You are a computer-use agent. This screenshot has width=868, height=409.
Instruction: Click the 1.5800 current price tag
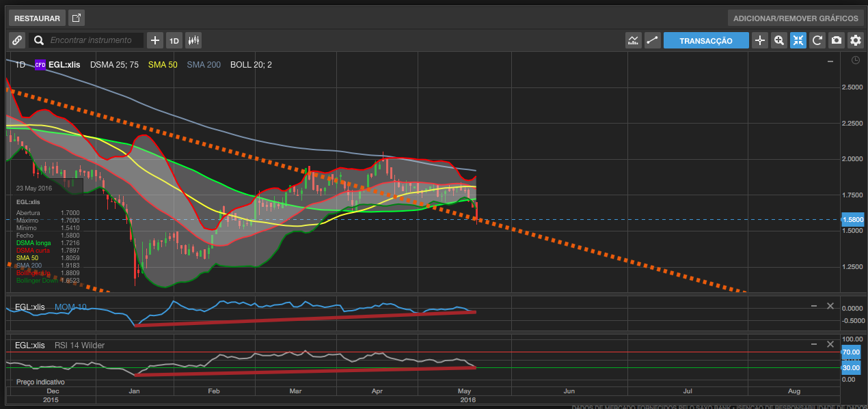pyautogui.click(x=853, y=220)
